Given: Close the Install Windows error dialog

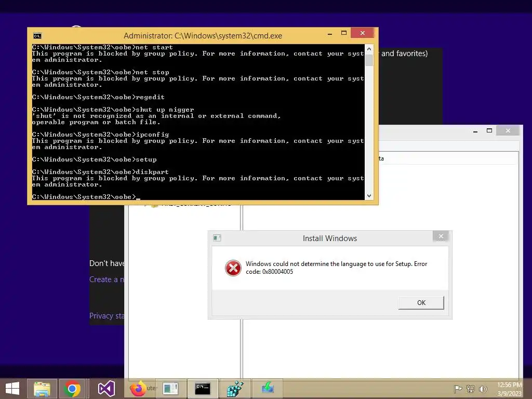Looking at the screenshot, I should pos(441,236).
